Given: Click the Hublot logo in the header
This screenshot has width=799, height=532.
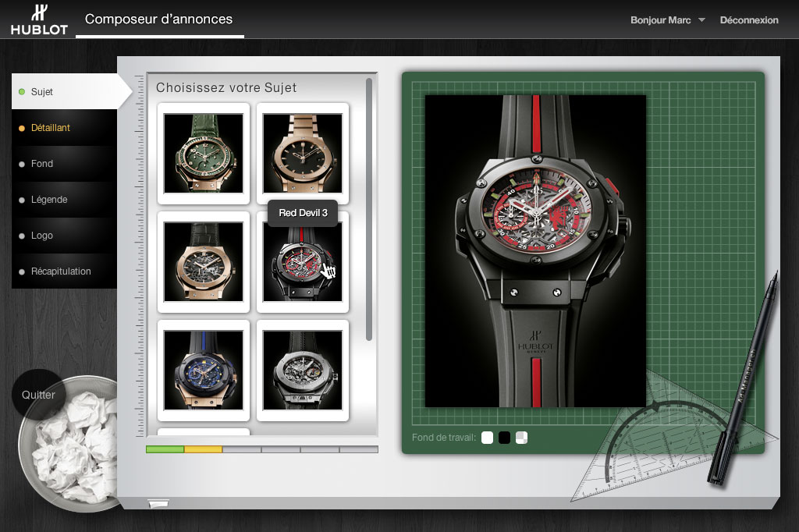Looking at the screenshot, I should point(39,20).
